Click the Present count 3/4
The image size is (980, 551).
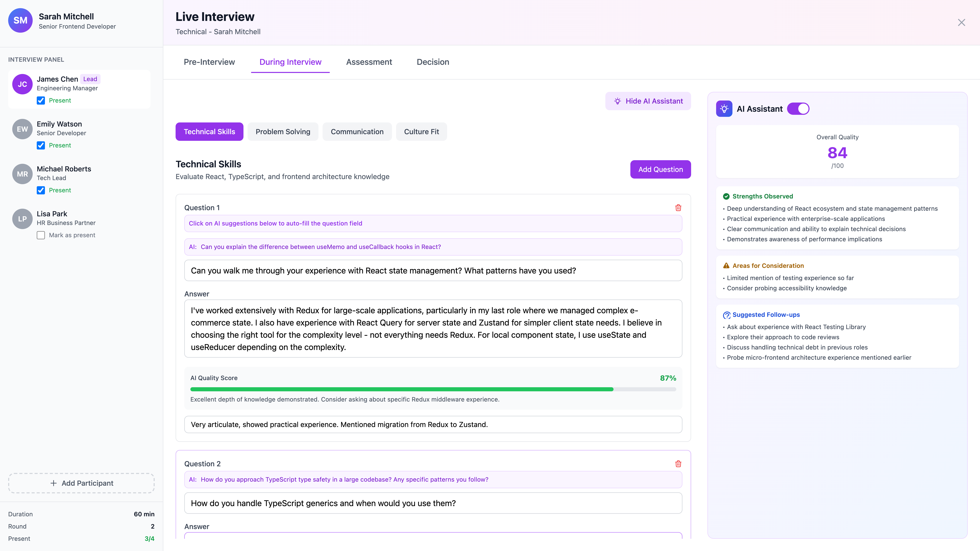[150, 538]
